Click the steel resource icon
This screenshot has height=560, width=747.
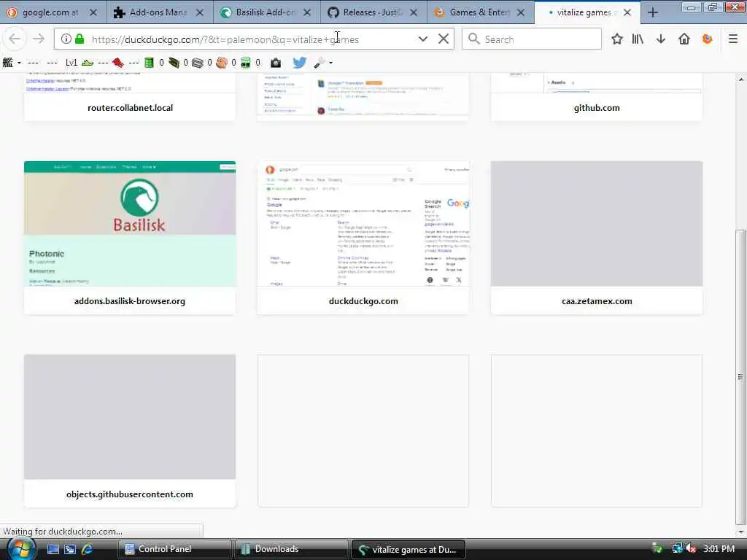click(x=198, y=63)
